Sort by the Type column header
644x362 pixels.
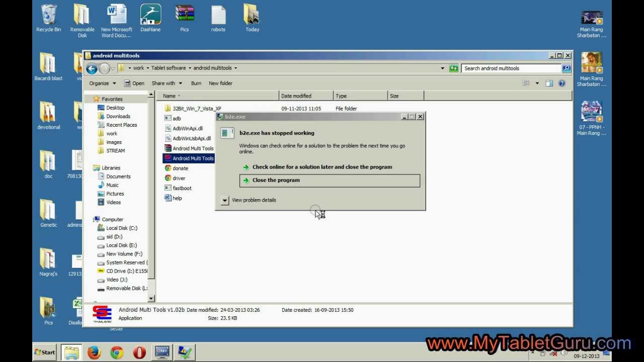(360, 96)
